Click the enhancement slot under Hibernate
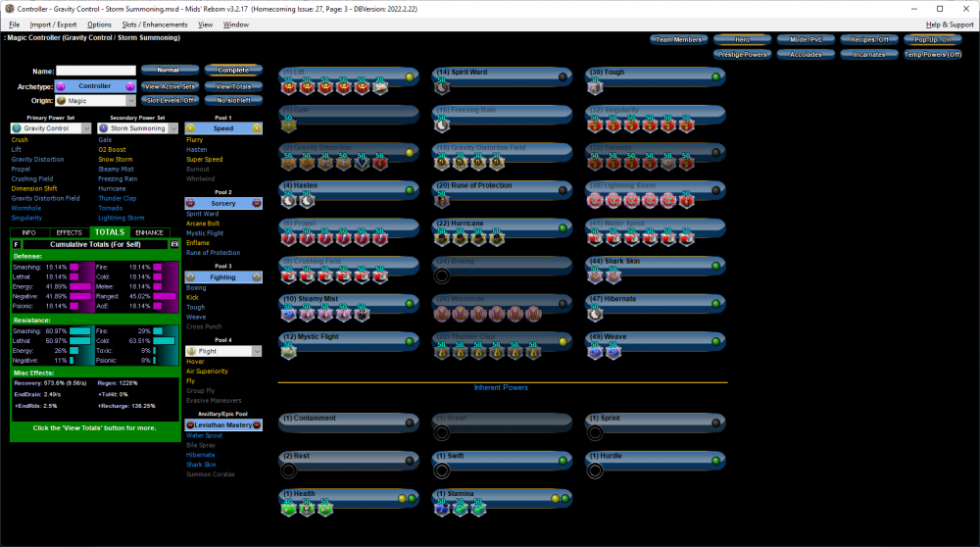The height and width of the screenshot is (547, 980). pos(596,313)
